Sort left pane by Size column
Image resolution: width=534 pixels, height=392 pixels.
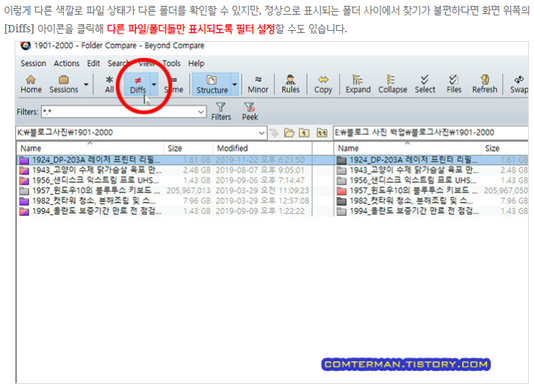click(188, 148)
